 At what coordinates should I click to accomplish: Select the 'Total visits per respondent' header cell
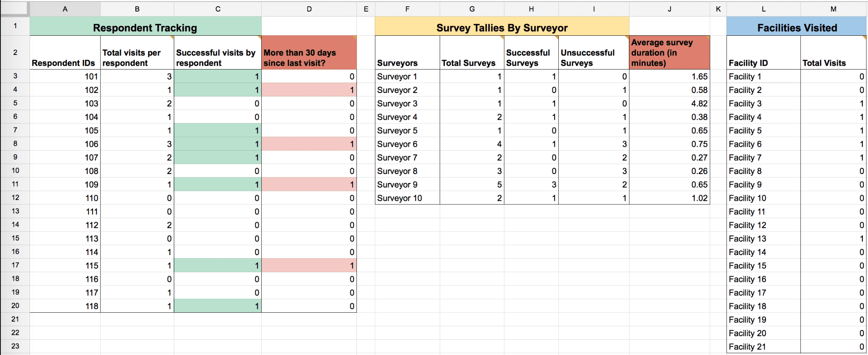click(137, 53)
